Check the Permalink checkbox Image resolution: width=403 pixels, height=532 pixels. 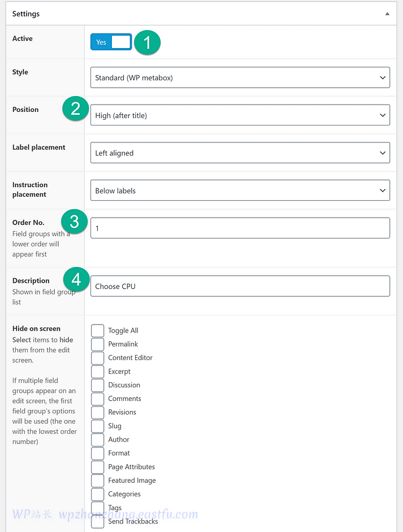pos(98,344)
